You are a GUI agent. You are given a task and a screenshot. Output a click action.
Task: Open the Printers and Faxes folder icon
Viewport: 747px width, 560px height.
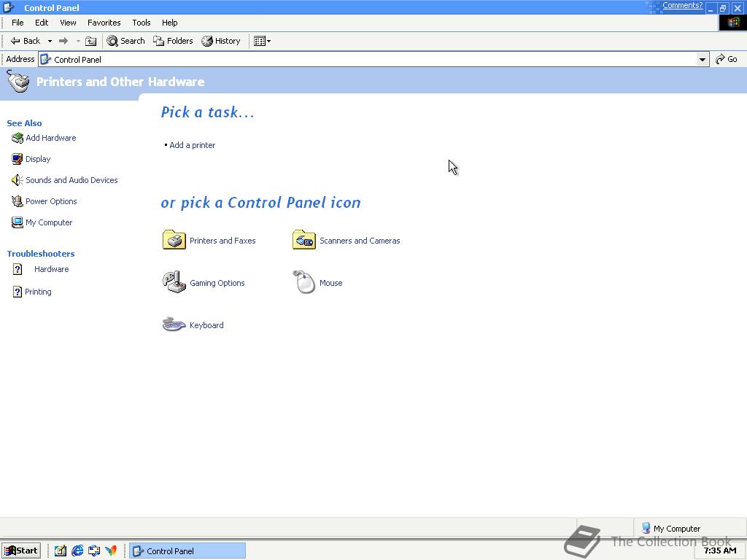174,240
